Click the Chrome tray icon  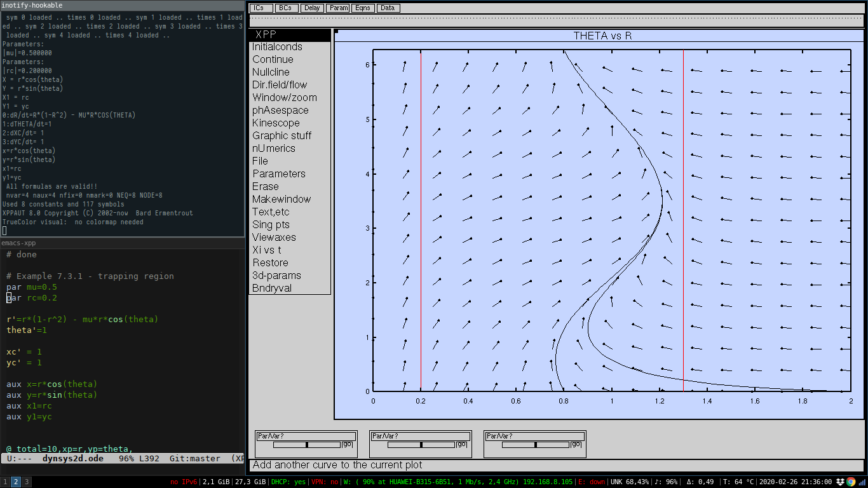click(x=851, y=482)
